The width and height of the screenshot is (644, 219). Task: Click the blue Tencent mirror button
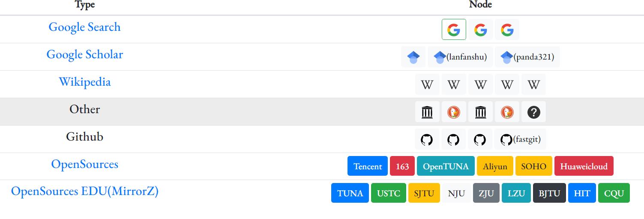[368, 166]
